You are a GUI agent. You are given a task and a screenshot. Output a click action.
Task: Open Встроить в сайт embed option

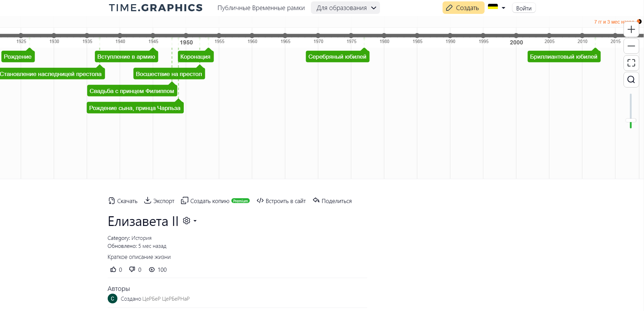click(281, 201)
